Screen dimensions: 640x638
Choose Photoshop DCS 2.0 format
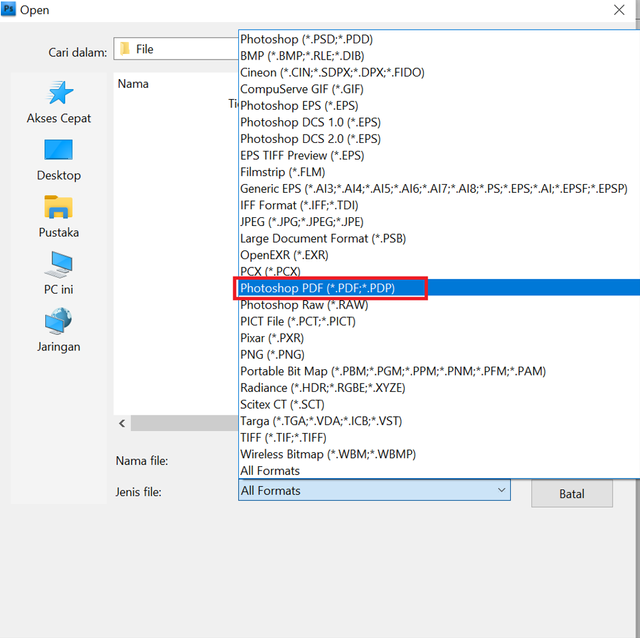(439, 139)
